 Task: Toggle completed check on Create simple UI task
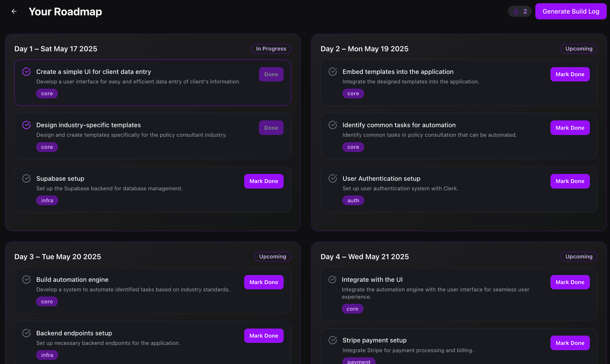(26, 72)
